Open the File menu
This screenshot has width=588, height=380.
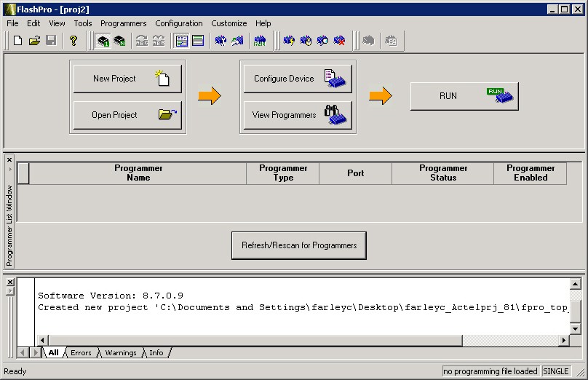point(12,23)
